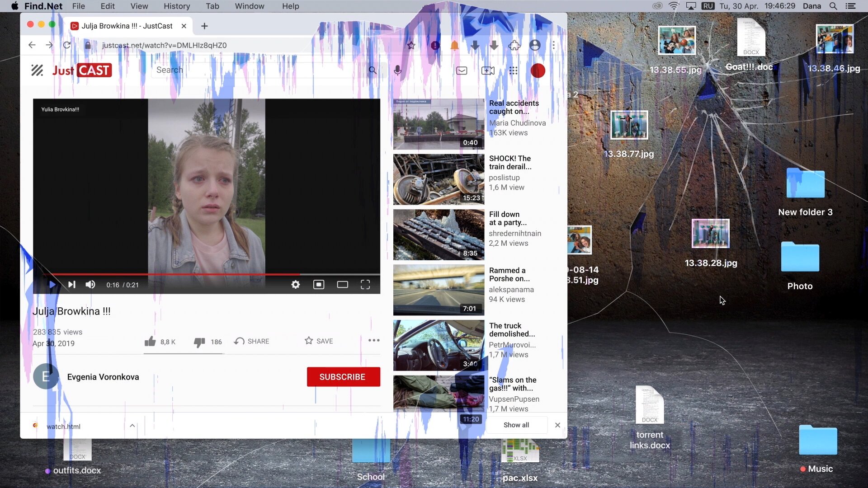Screen dimensions: 868x488
Task: Open Wi-Fi status menu
Action: (674, 6)
